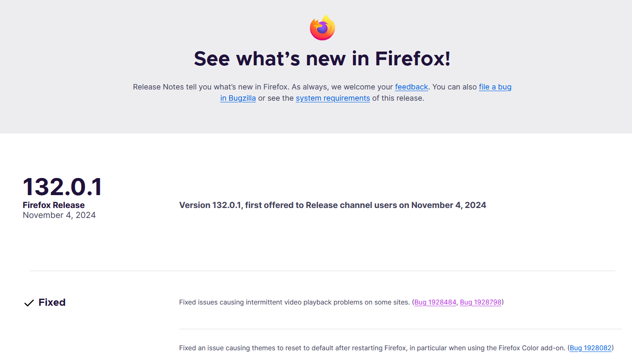Click the checkmark icon beside Fixed
632x364 pixels.
[29, 303]
